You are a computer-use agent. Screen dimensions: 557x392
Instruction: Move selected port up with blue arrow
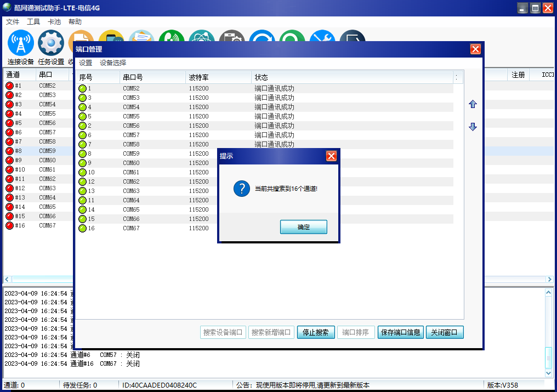coord(473,104)
